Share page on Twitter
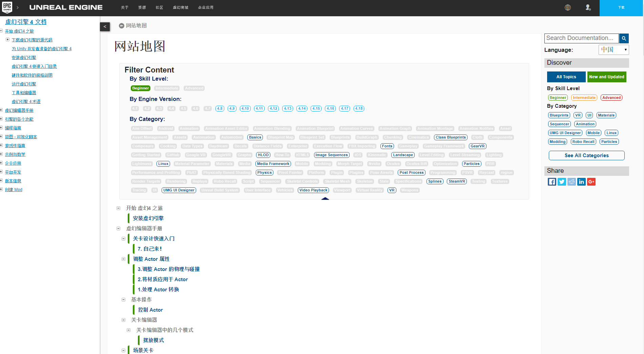644x354 pixels. (x=562, y=182)
